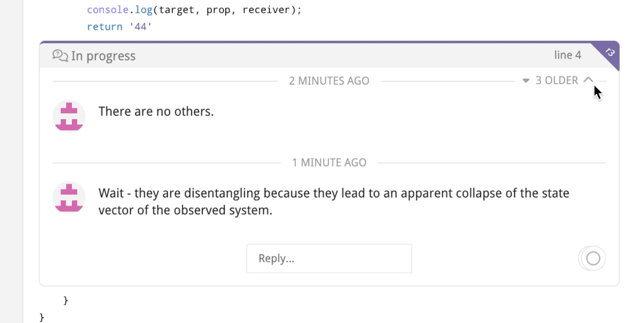Open the down-triangle menu beside 3 OLDER
The height and width of the screenshot is (323, 644).
[x=526, y=81]
